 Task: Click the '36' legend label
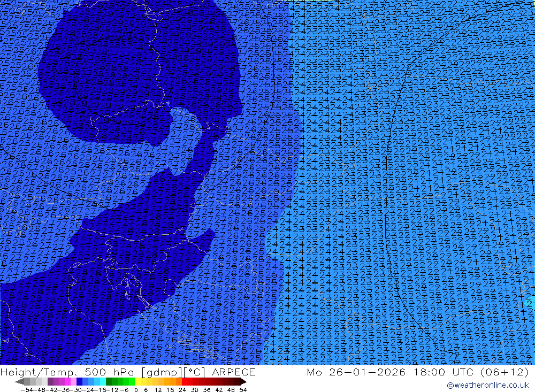pos(207,390)
